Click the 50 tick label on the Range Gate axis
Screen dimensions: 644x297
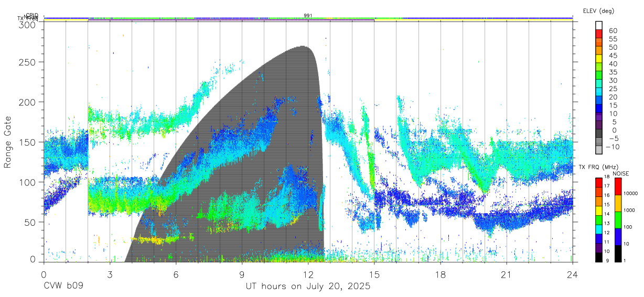30,222
